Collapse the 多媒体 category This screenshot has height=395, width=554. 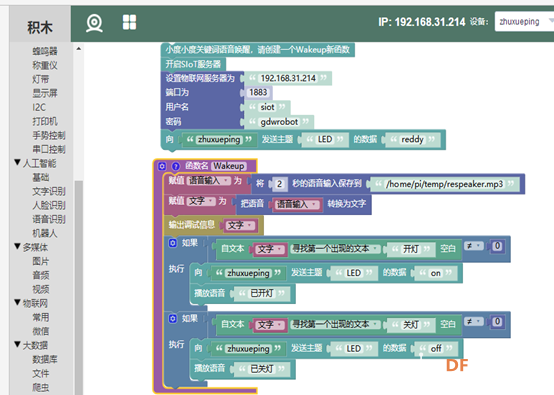(x=17, y=246)
